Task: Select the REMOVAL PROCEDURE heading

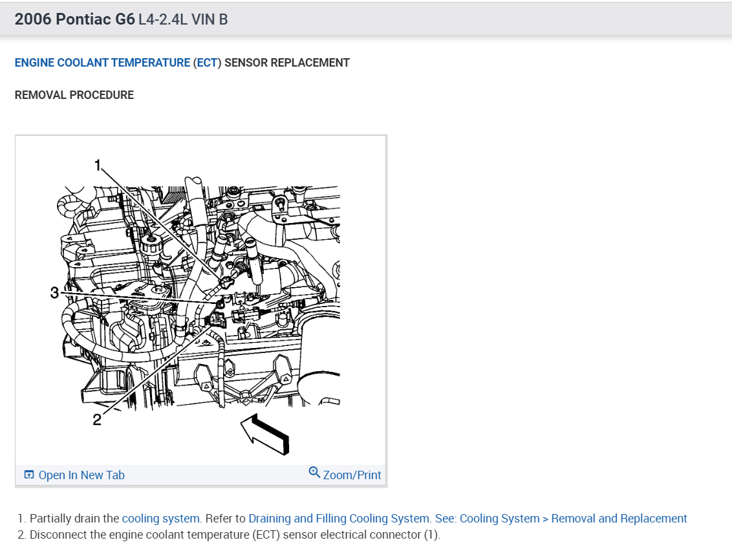Action: pos(74,94)
